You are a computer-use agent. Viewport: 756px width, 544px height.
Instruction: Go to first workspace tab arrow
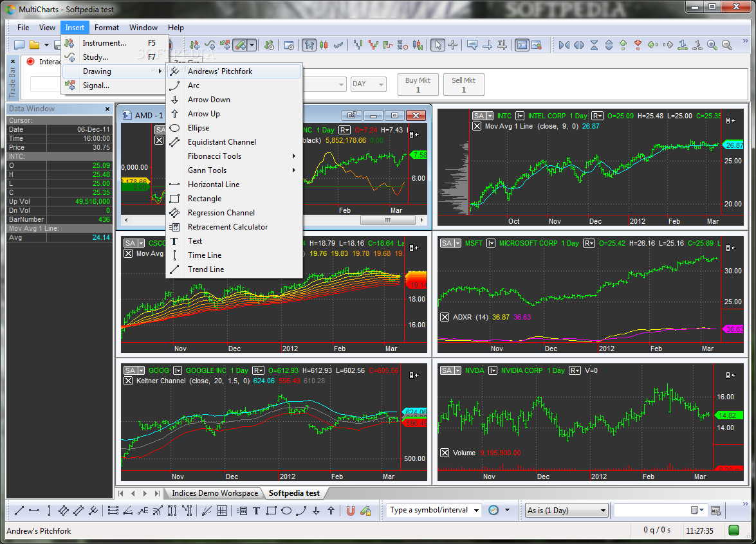point(120,493)
